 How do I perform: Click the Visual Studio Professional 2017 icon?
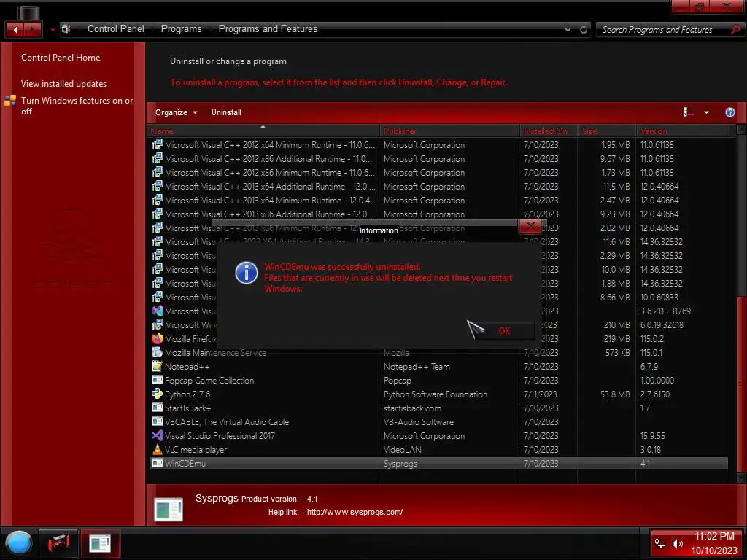(x=158, y=435)
